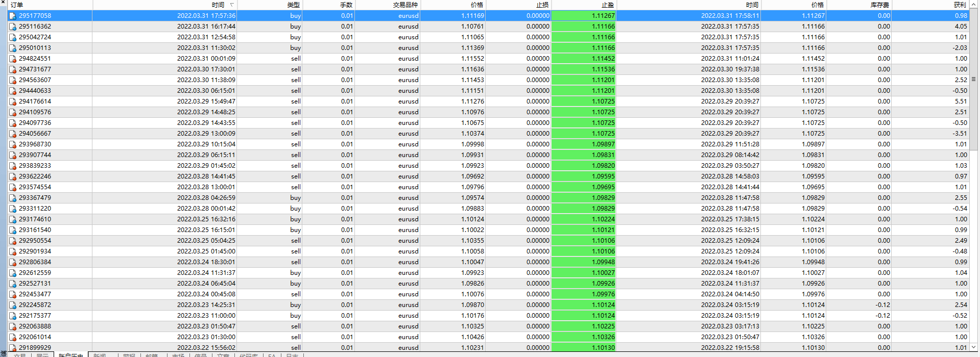This screenshot has width=980, height=357.
Task: Click the order icon for 295177058
Action: click(x=13, y=16)
